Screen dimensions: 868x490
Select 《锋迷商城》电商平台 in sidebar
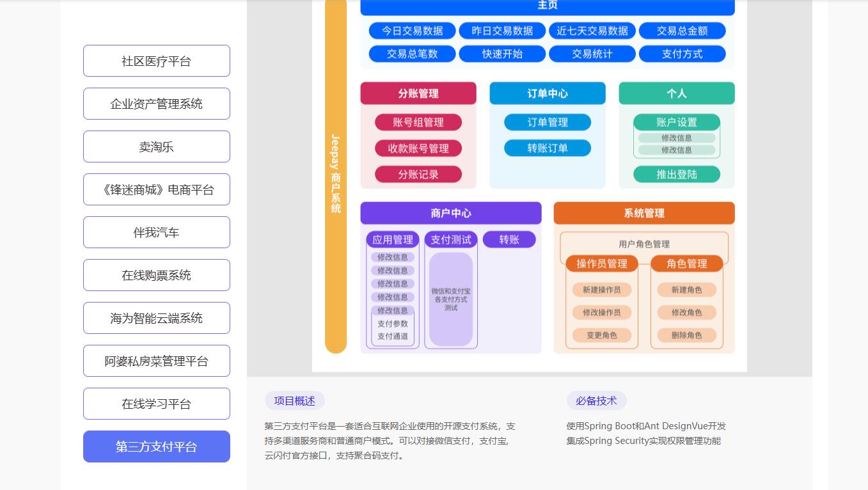pos(156,189)
